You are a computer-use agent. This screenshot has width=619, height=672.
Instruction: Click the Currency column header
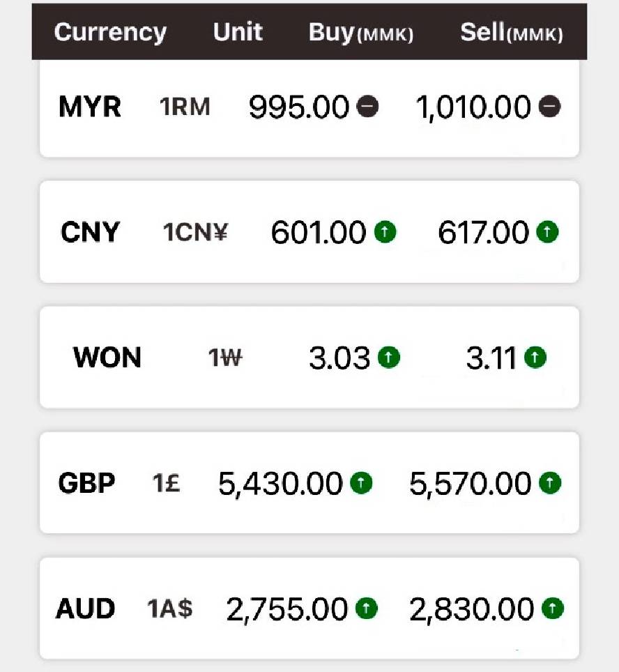pyautogui.click(x=110, y=32)
